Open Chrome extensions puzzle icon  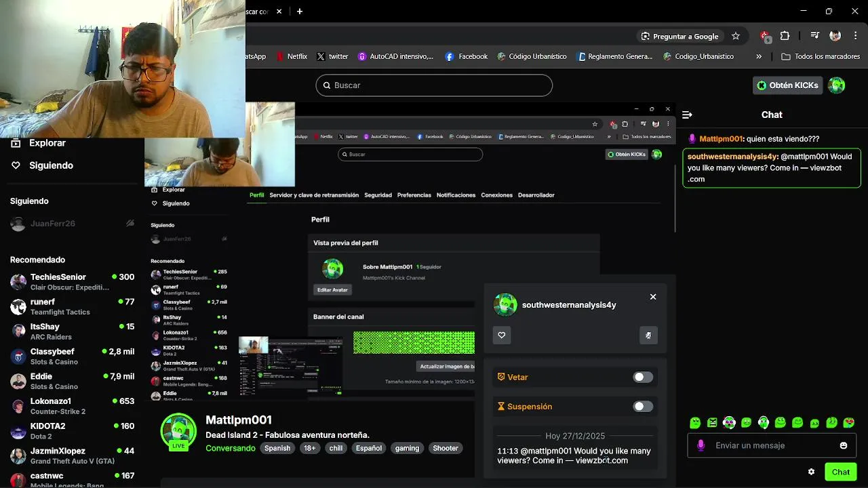coord(785,36)
